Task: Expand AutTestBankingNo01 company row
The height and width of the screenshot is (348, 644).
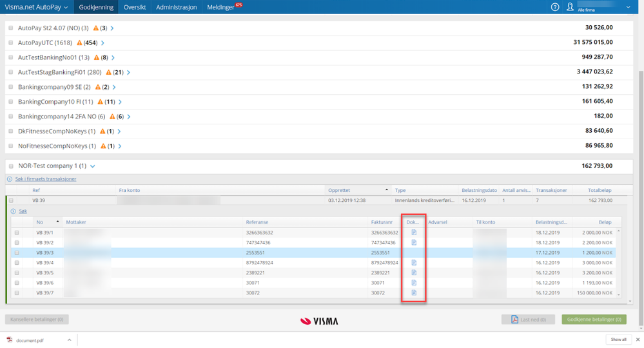Action: coord(113,58)
